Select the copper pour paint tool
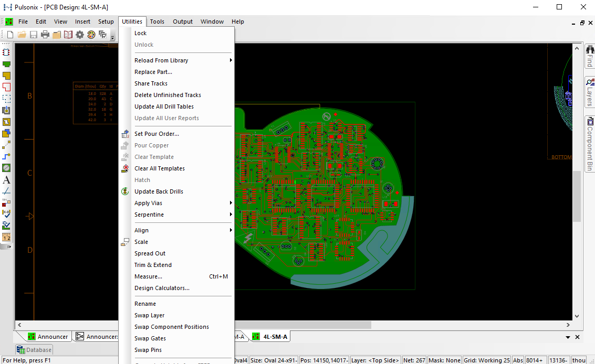This screenshot has height=364, width=595. point(6,110)
